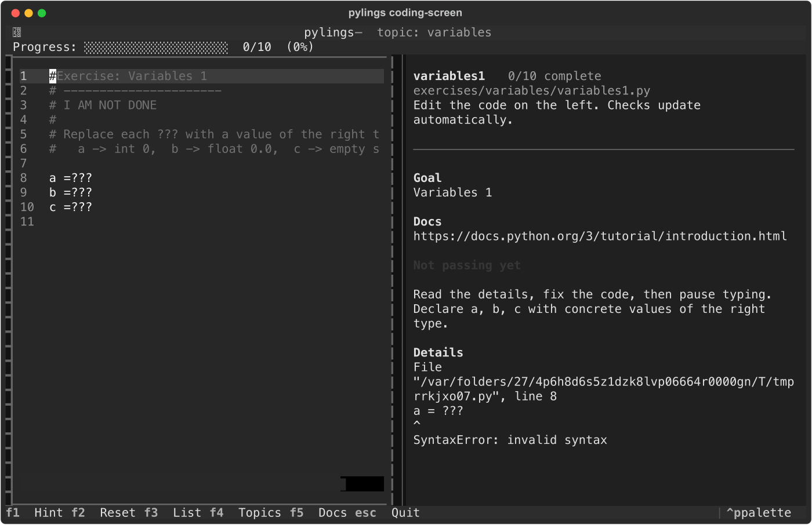
Task: Click the f4 Topics footer key
Action: pyautogui.click(x=245, y=513)
